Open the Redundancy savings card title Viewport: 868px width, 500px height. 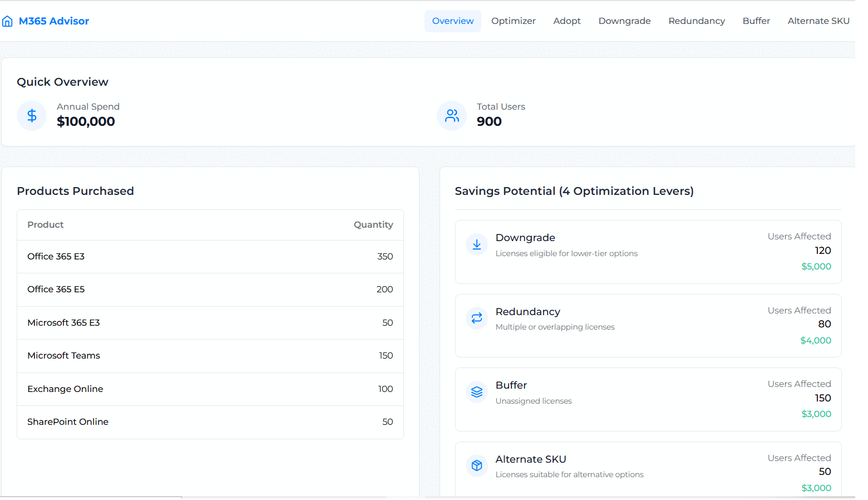(x=527, y=312)
